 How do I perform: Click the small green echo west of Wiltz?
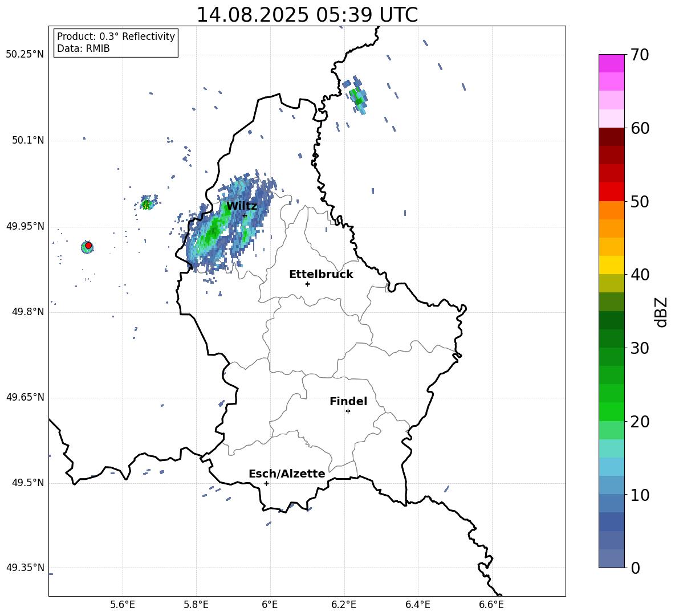tap(147, 205)
